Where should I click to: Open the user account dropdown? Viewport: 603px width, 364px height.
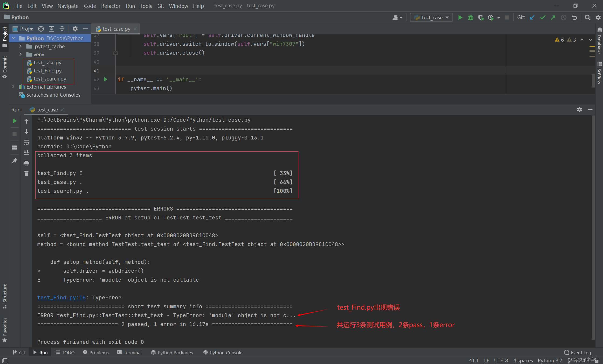pos(397,17)
